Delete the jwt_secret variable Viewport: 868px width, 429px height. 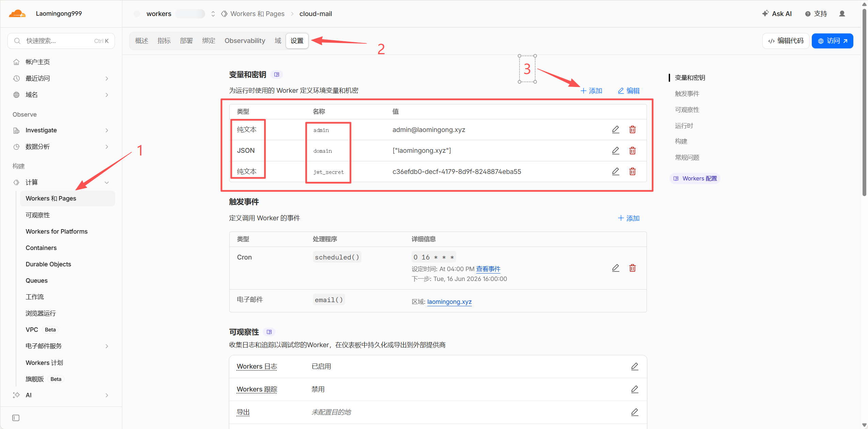pyautogui.click(x=633, y=172)
